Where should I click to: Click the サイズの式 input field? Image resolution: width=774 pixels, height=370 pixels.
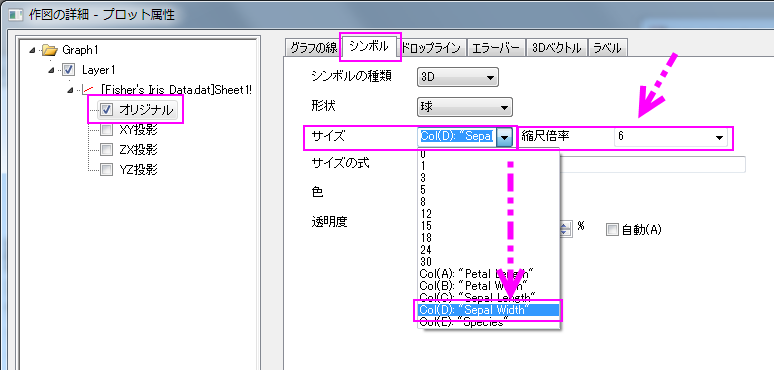[652, 164]
